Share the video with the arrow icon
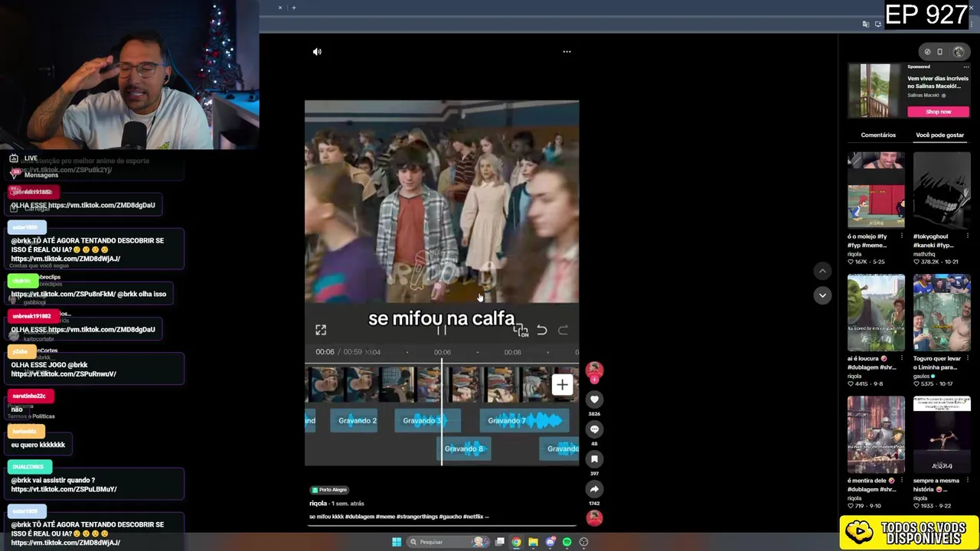 coord(594,489)
